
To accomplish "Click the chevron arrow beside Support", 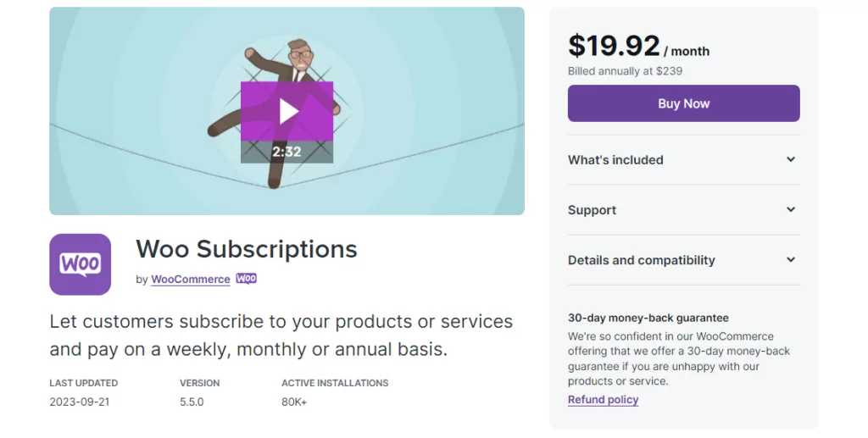I will coord(791,209).
